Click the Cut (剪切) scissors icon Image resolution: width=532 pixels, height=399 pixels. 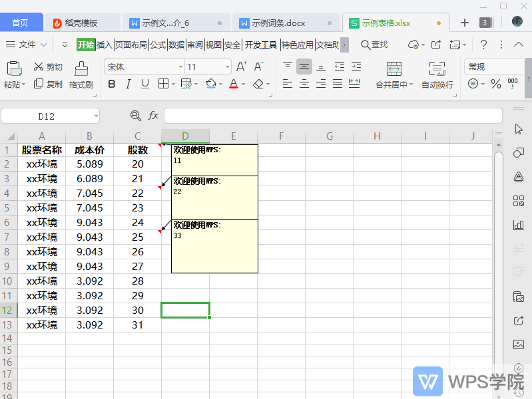coord(39,67)
